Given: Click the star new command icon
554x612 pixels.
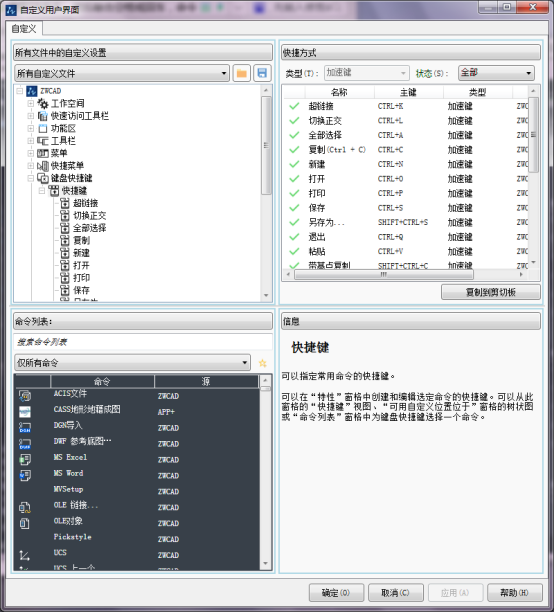Looking at the screenshot, I should click(263, 363).
